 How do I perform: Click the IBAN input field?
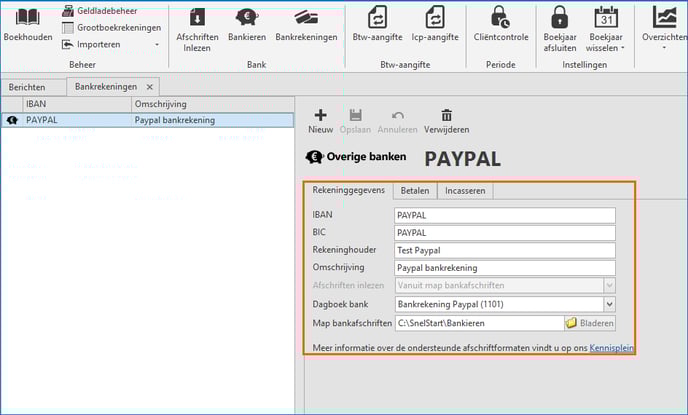[x=505, y=215]
